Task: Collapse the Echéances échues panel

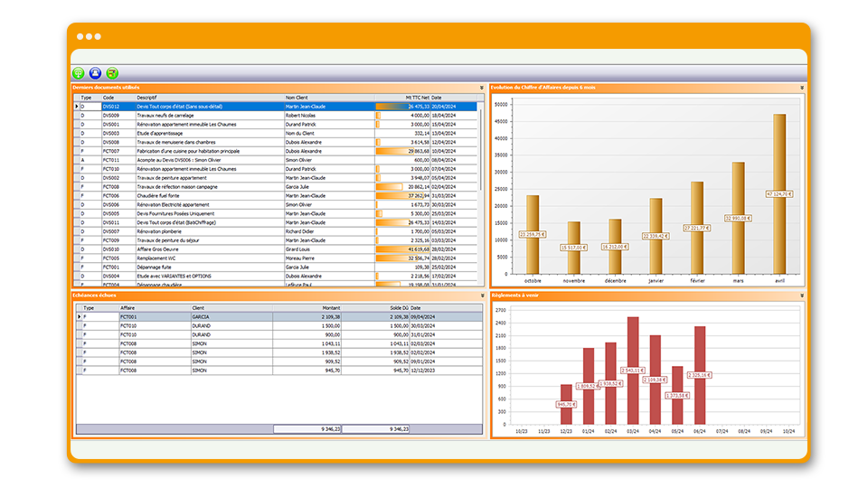Action: (482, 296)
